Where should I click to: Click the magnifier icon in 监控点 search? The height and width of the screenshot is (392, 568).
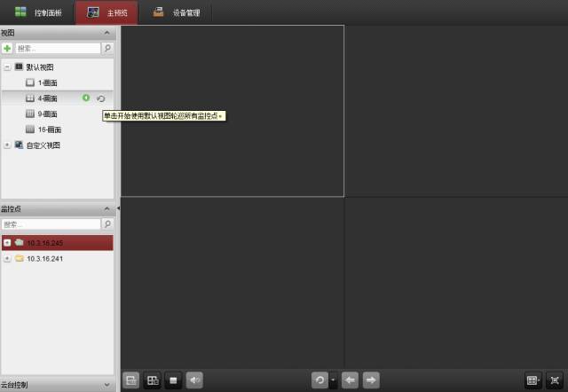click(x=107, y=224)
